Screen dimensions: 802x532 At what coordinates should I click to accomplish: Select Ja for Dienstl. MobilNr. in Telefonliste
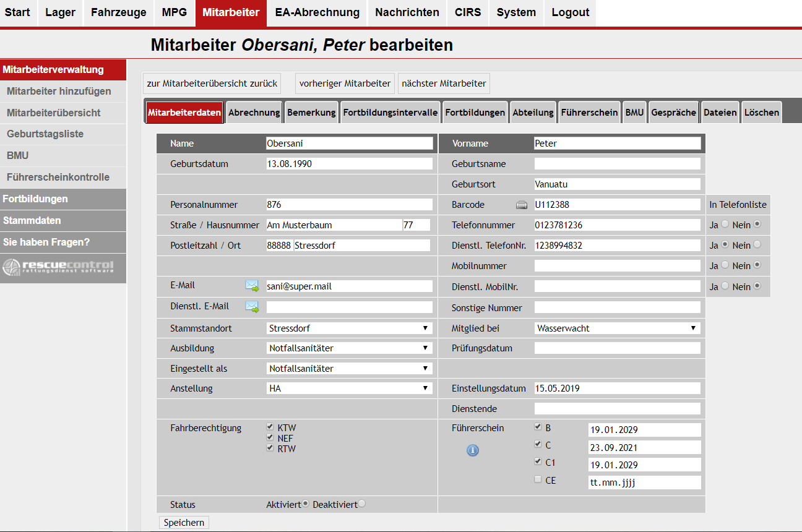tap(725, 286)
